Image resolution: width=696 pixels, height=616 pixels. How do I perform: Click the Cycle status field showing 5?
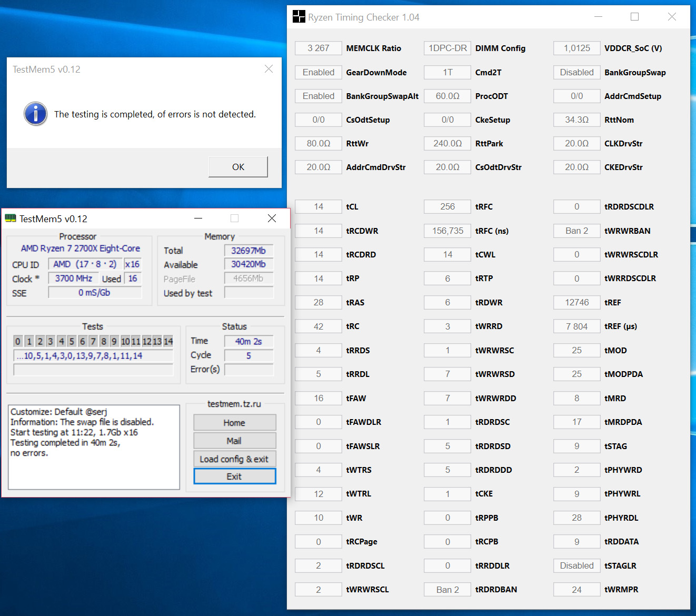(x=249, y=355)
